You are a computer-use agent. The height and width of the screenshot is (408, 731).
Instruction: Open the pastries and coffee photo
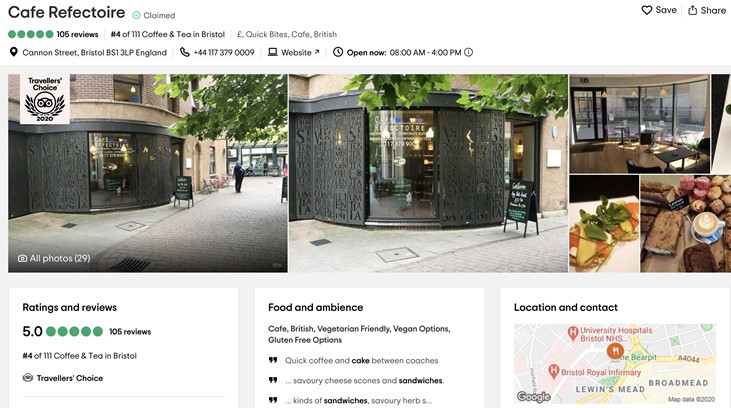click(685, 224)
